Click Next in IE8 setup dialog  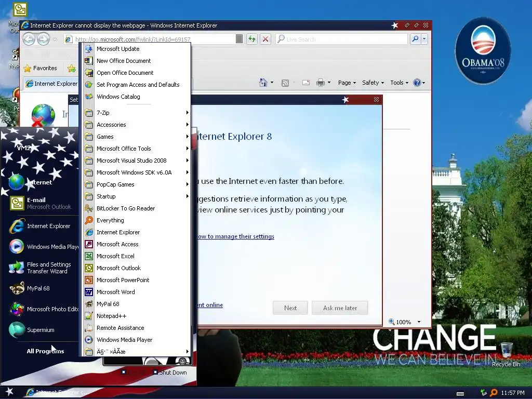click(290, 308)
